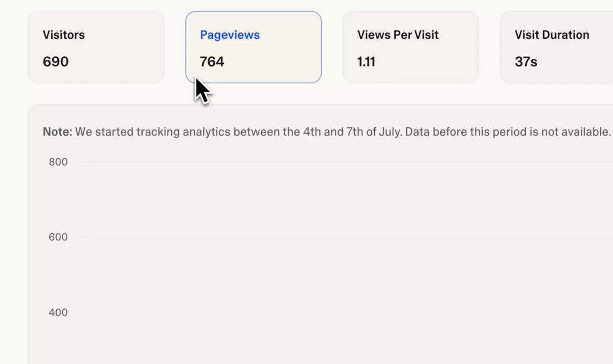Click the bold Note label

[x=57, y=132]
